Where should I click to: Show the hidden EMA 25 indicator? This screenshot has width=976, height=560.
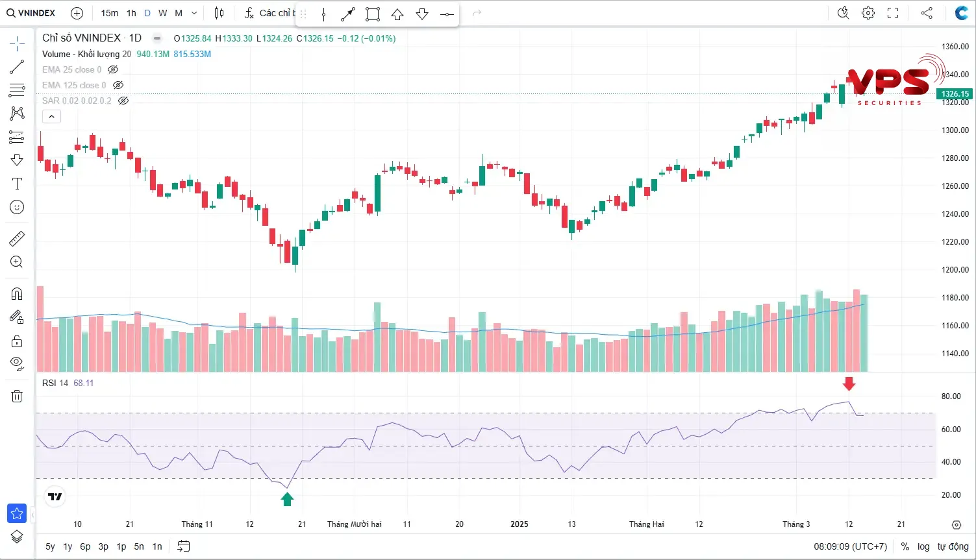[113, 69]
